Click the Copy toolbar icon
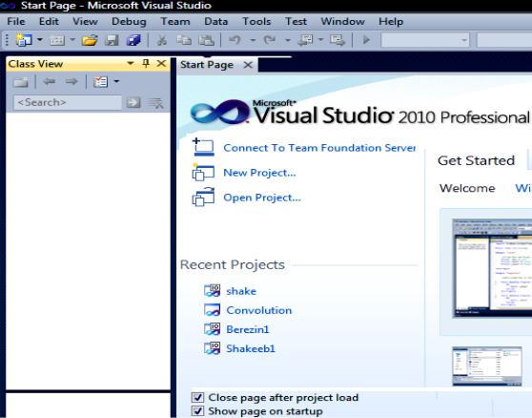This screenshot has height=418, width=532. (184, 40)
